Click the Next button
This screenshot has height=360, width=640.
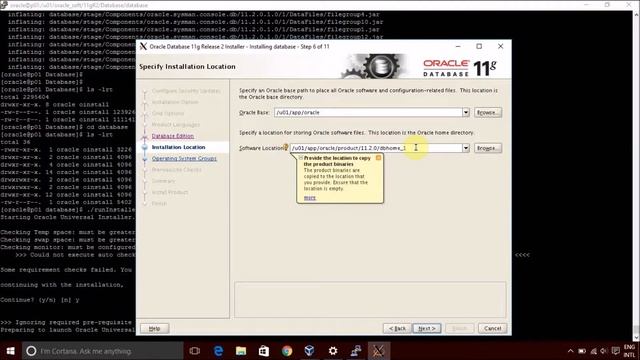click(x=427, y=328)
